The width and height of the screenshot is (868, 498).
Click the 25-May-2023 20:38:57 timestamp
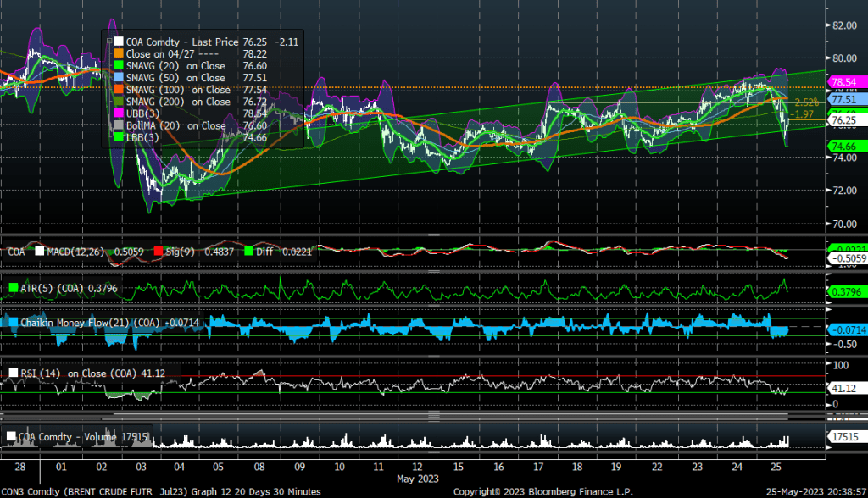coord(816,491)
